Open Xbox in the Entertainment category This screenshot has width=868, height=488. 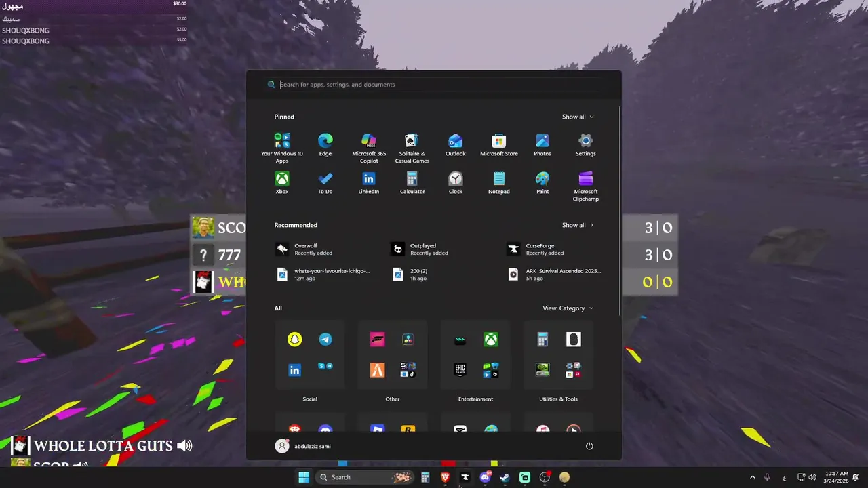pyautogui.click(x=491, y=340)
